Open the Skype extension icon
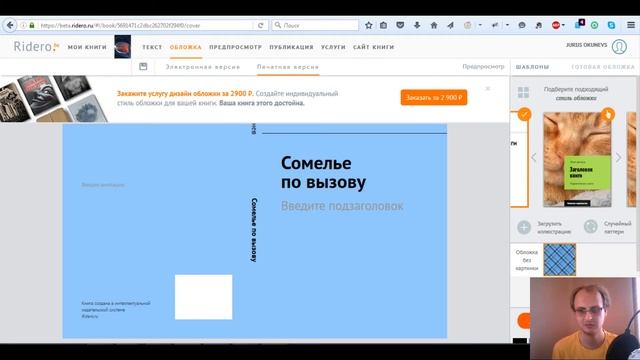 pyautogui.click(x=611, y=25)
